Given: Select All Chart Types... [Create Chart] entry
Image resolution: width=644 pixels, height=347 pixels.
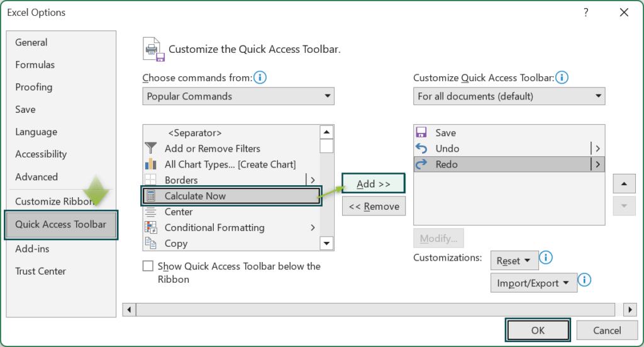Looking at the screenshot, I should pyautogui.click(x=231, y=164).
